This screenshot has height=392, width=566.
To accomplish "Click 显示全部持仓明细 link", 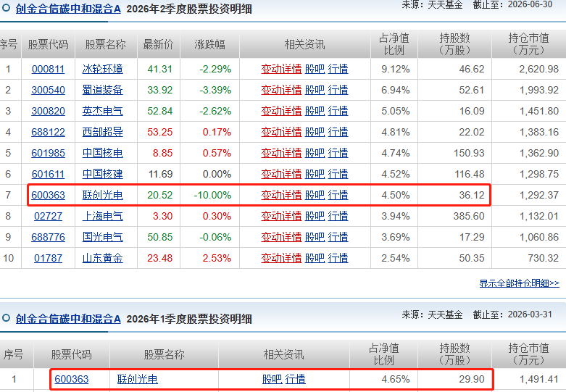I will pos(520,283).
